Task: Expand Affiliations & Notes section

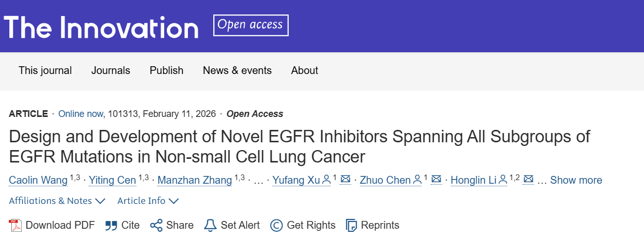Action: click(57, 201)
